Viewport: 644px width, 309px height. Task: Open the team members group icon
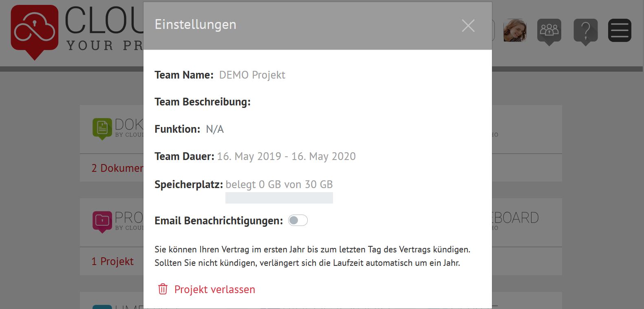(x=549, y=32)
